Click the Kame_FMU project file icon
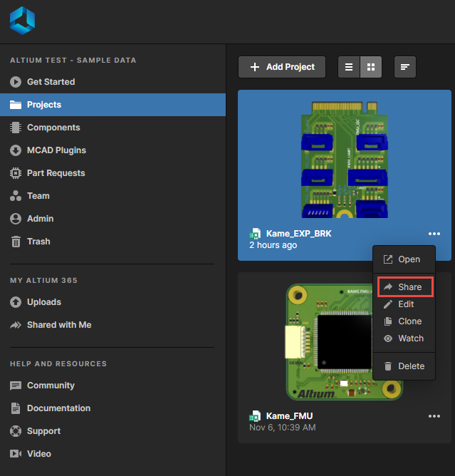 click(255, 416)
